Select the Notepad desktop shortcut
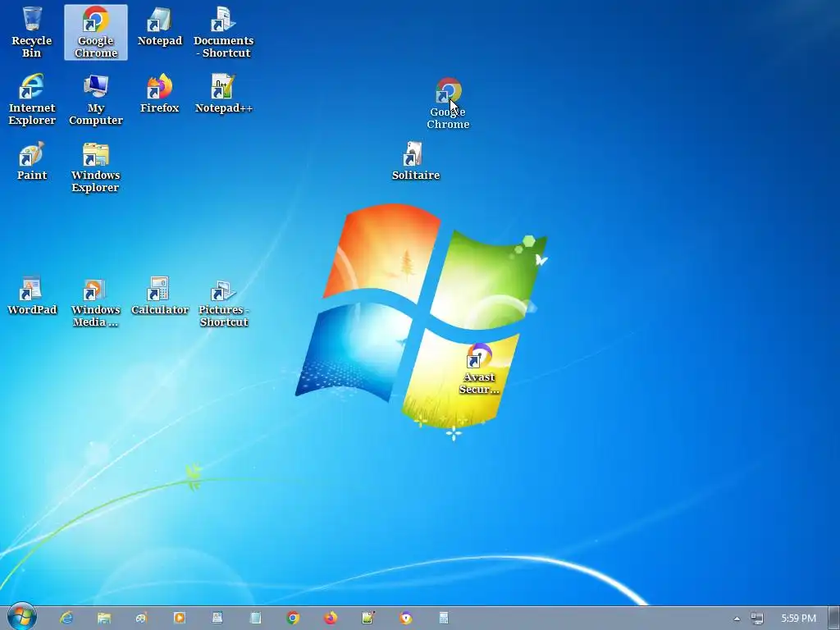Screen dimensions: 840x630 [x=160, y=27]
